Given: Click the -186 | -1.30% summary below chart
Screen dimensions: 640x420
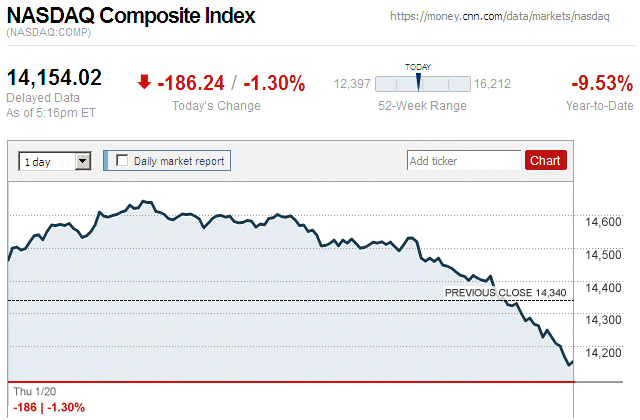Looking at the screenshot, I should click(x=48, y=407).
